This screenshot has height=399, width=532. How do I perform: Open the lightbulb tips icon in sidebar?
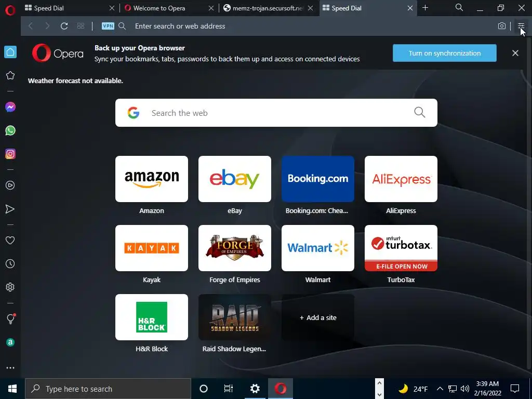(x=10, y=318)
